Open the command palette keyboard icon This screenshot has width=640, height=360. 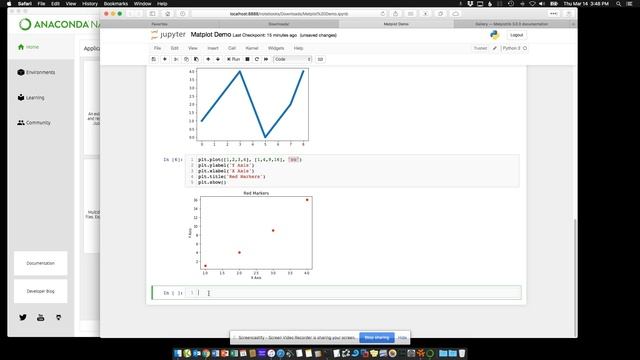click(x=320, y=59)
